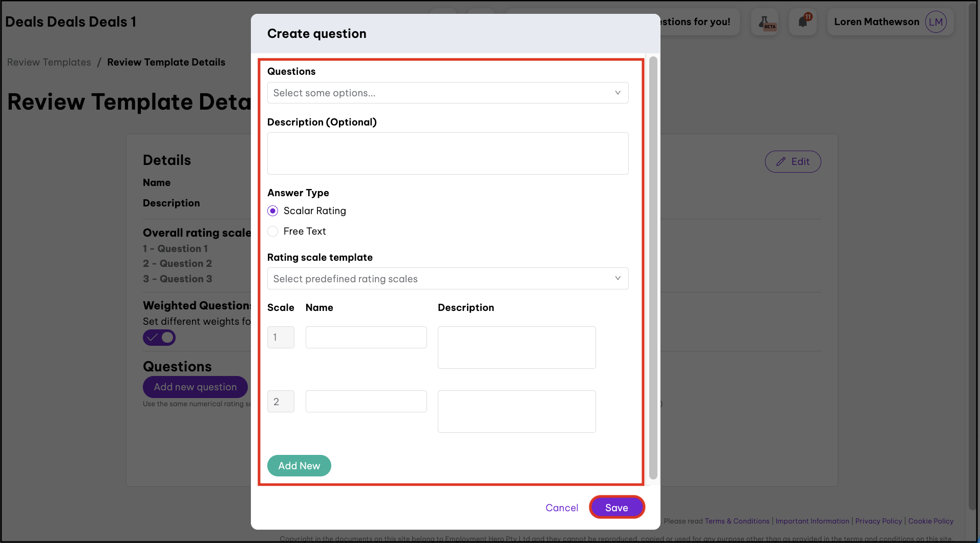The image size is (980, 543).
Task: Cancel the Create question dialog
Action: pyautogui.click(x=562, y=508)
